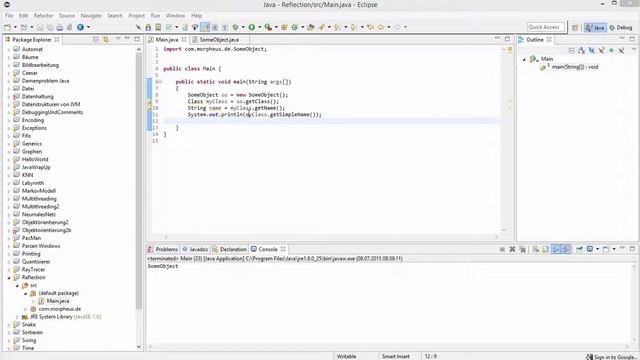
Task: Select the Java perspective button
Action: click(x=595, y=27)
